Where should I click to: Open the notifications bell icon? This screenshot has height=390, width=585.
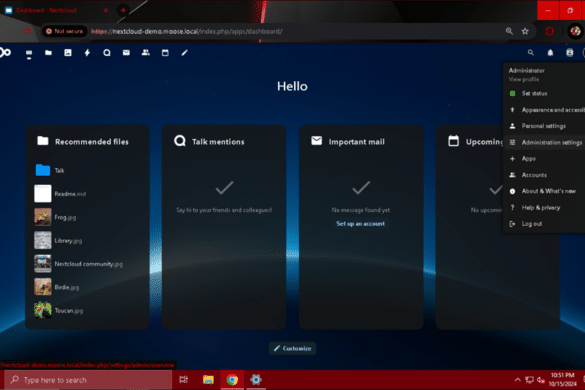coord(550,53)
